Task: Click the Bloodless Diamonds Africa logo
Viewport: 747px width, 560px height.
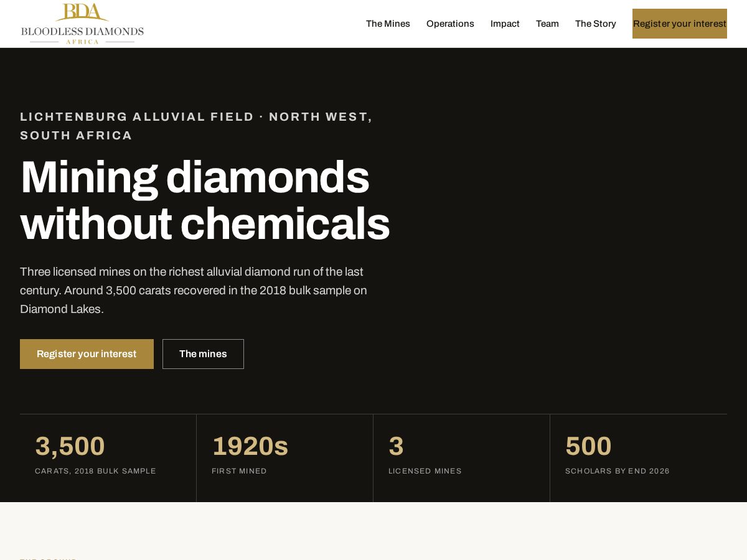Action: (x=82, y=24)
